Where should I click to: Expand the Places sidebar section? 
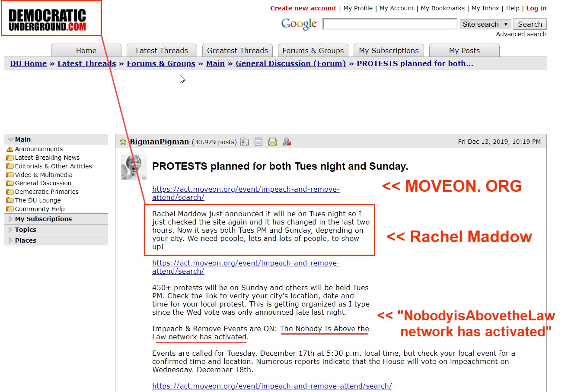10,240
